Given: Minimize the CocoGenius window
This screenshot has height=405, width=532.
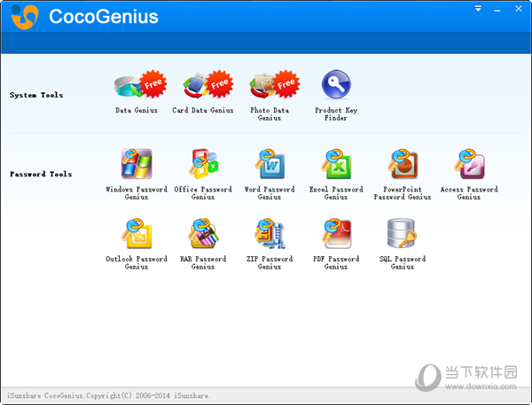Looking at the screenshot, I should [497, 11].
